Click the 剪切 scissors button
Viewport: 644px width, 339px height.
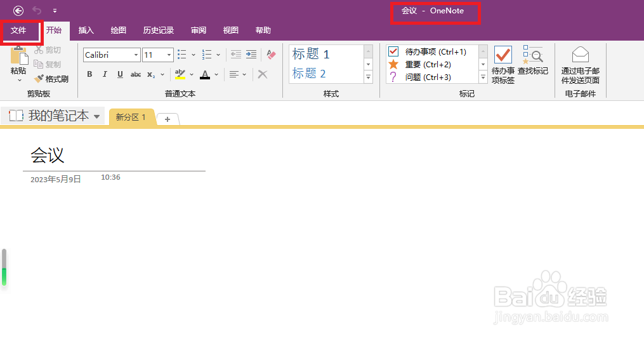click(48, 50)
